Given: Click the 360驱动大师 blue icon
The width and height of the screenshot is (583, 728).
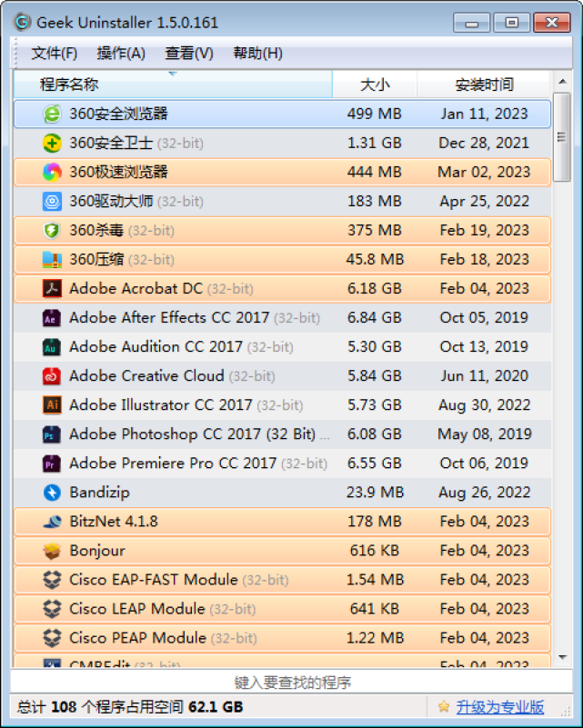Looking at the screenshot, I should (x=52, y=202).
